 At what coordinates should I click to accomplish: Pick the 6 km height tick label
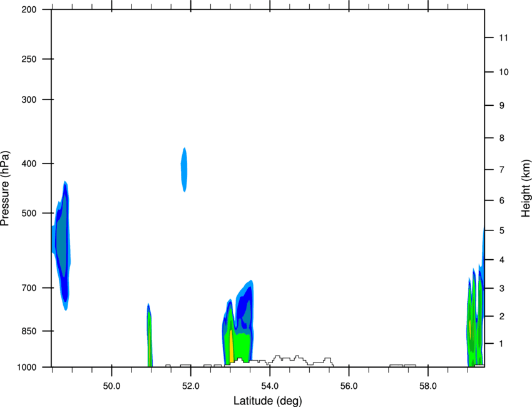point(502,200)
